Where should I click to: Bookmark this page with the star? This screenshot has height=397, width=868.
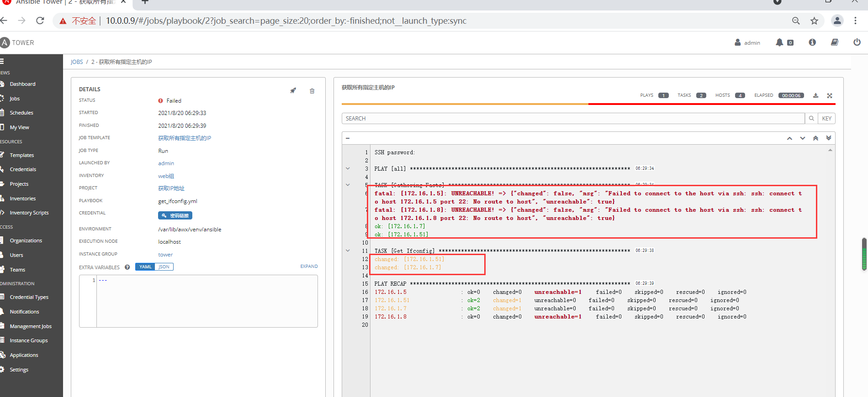pos(814,21)
